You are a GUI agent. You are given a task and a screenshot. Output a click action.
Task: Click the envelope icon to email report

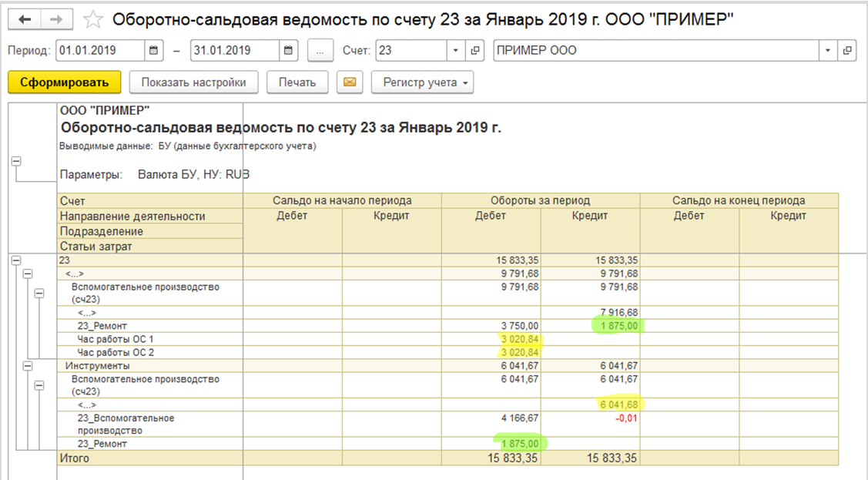(x=350, y=82)
